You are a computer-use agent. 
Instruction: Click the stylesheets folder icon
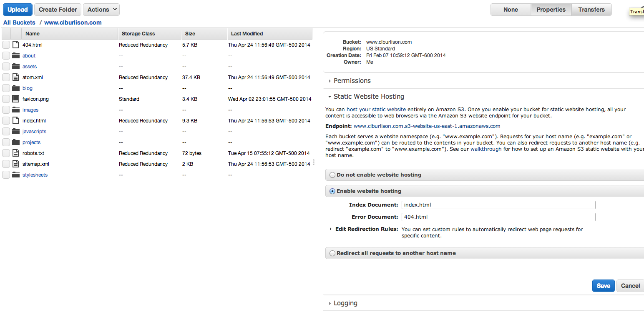16,175
